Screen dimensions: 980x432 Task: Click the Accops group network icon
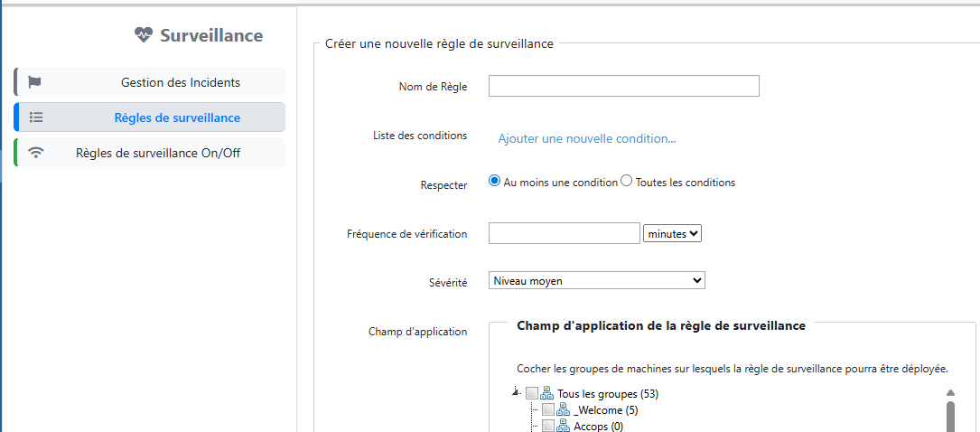[564, 426]
